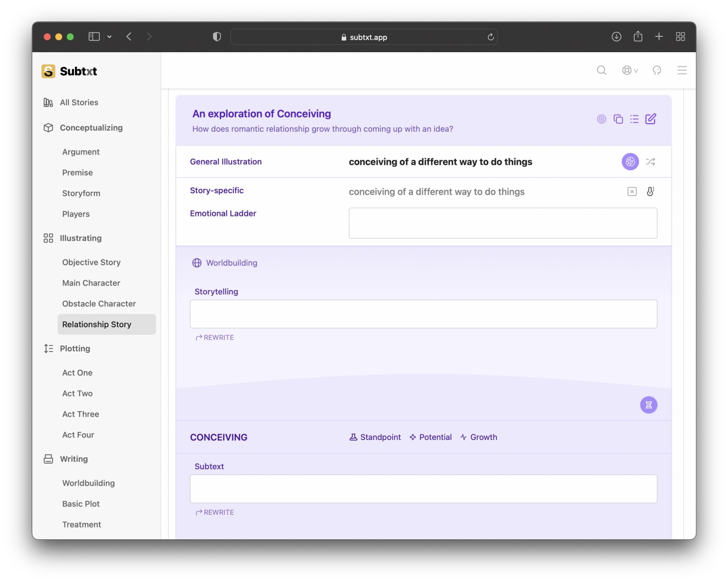This screenshot has height=582, width=728.
Task: Click the Plotting list icon
Action: tap(48, 349)
